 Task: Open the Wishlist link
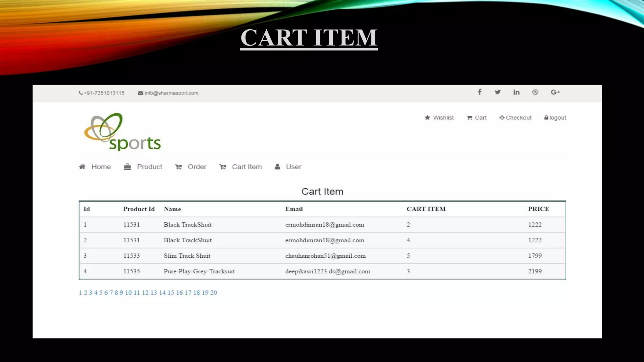click(443, 118)
